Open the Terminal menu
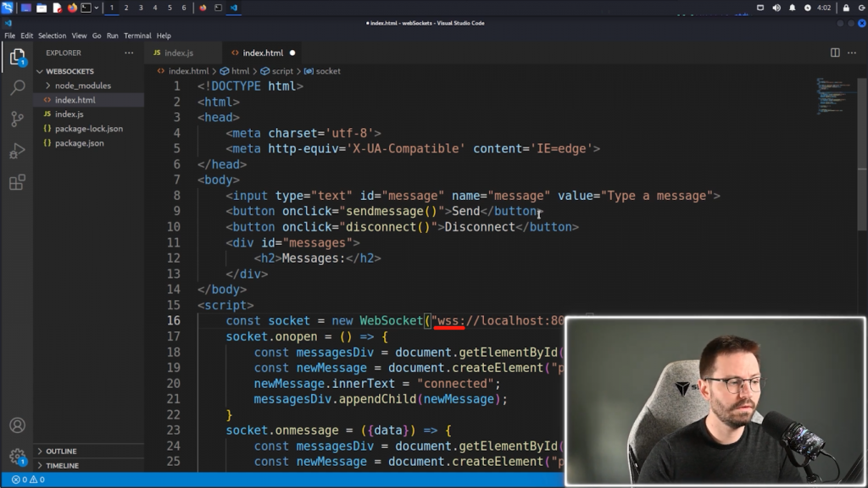The width and height of the screenshot is (868, 488). pos(137,36)
